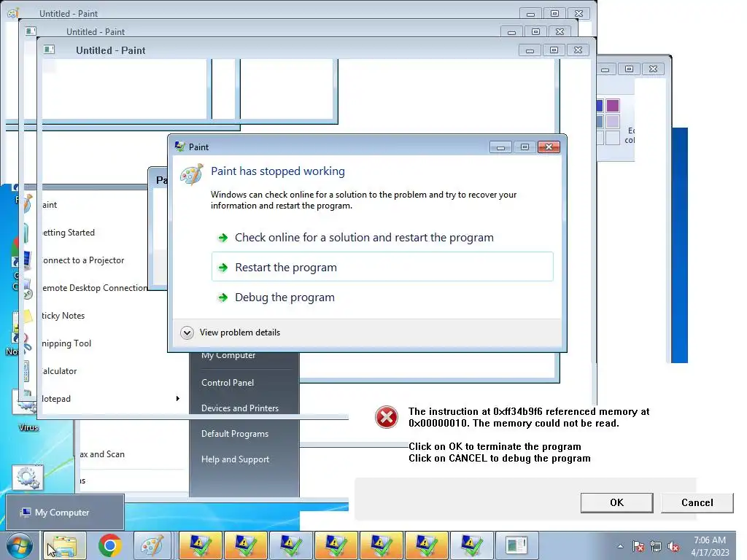Open Paint icon in Start menu
The width and height of the screenshot is (747, 560).
tap(28, 204)
